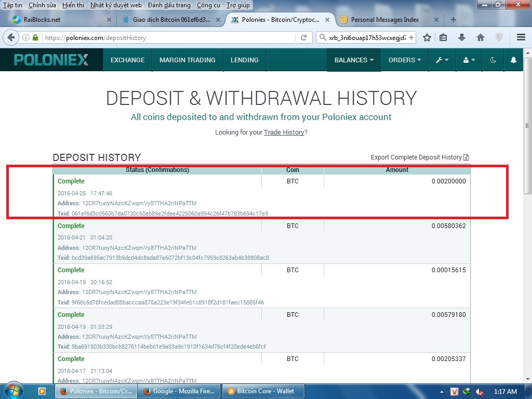Open site information icon in address bar

pos(26,37)
